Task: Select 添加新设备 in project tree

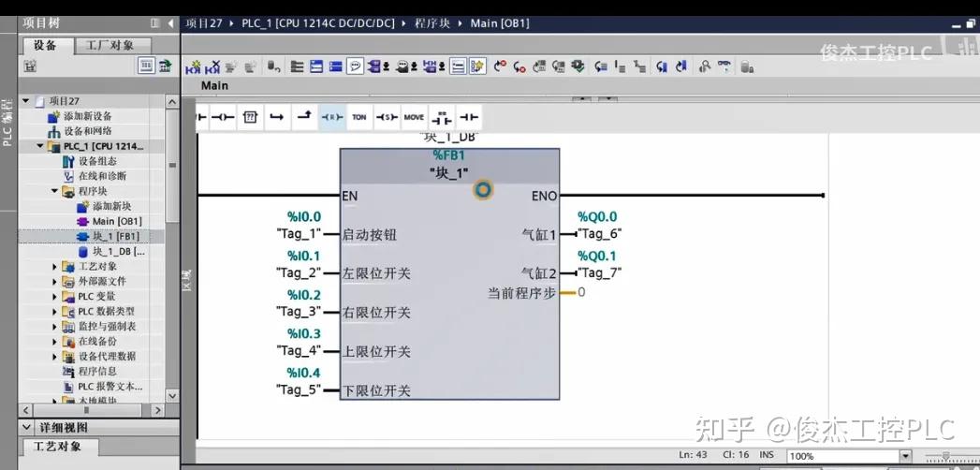Action: click(x=87, y=116)
